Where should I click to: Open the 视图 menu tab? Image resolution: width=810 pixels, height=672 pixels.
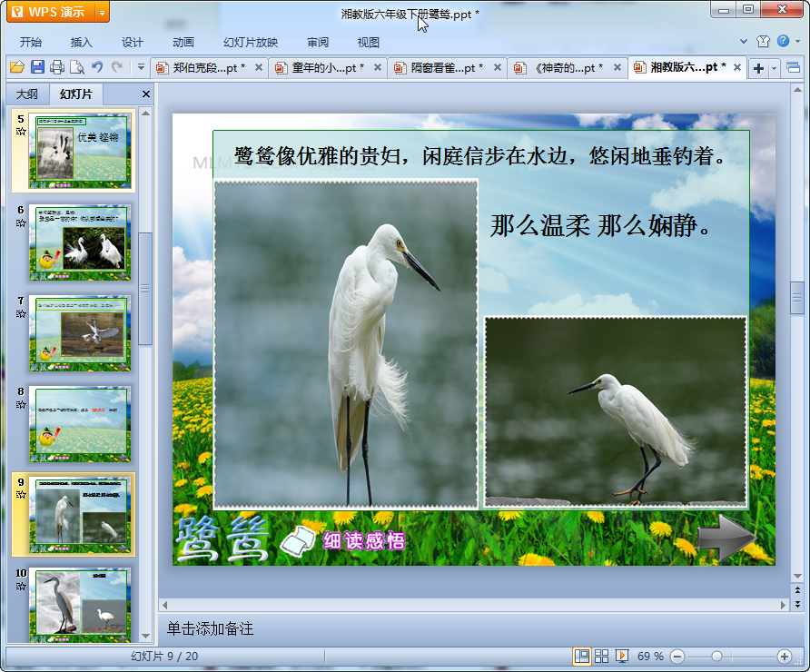tap(369, 43)
